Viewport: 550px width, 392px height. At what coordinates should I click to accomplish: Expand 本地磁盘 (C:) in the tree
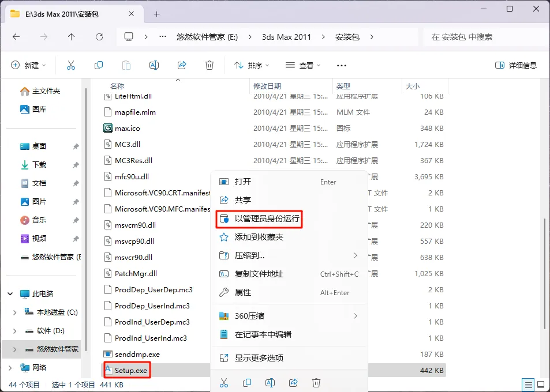[14, 312]
